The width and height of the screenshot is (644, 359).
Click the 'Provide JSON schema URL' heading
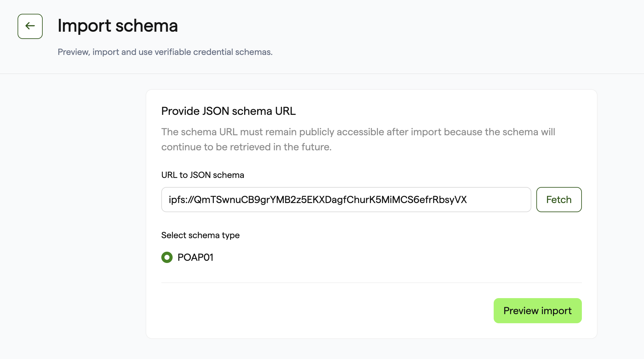pyautogui.click(x=228, y=111)
